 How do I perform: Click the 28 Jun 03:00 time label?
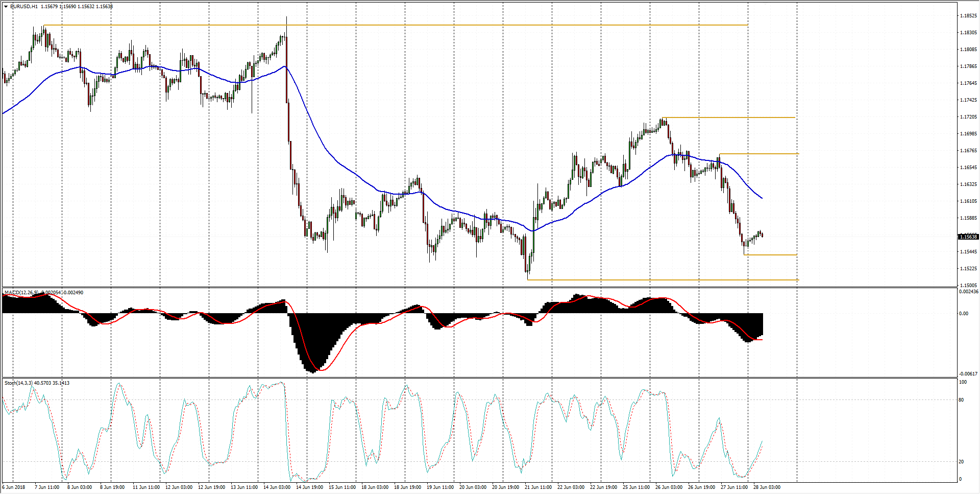(767, 487)
